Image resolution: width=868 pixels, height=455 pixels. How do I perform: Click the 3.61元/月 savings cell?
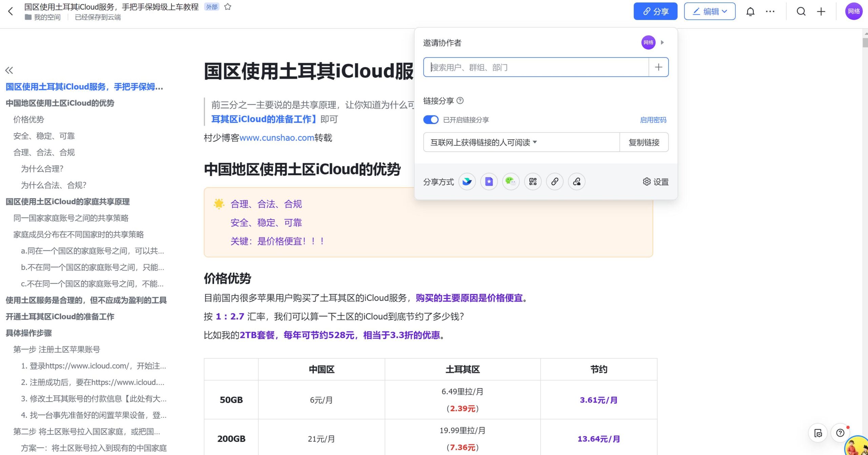598,400
